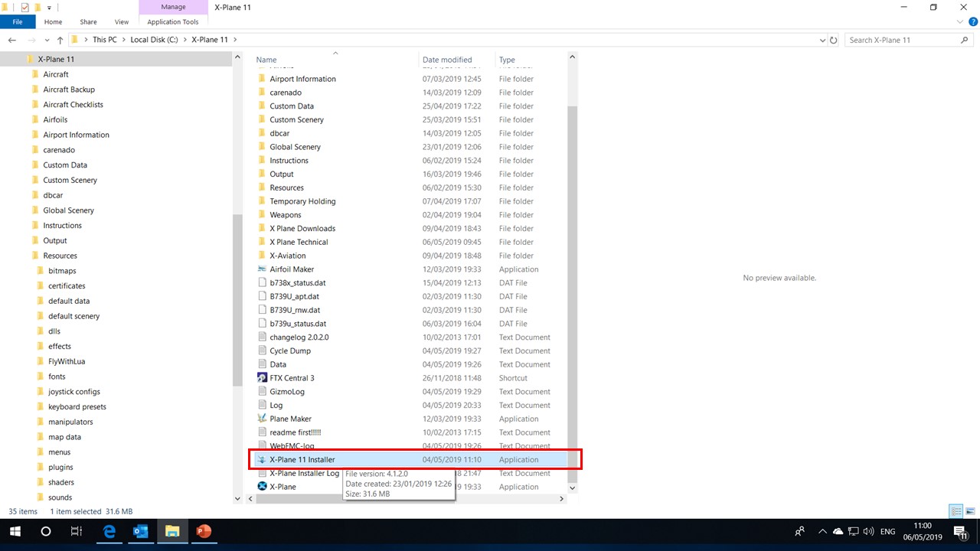980x551 pixels.
Task: Click the volume speaker tray icon
Action: coord(869,531)
